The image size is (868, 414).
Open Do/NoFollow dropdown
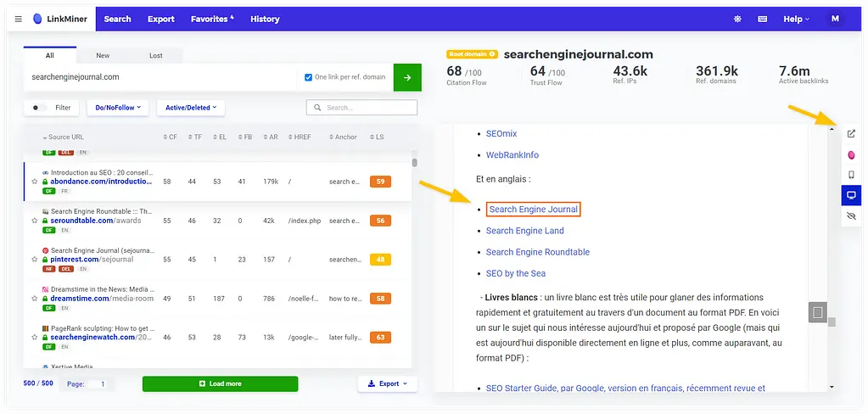point(118,108)
